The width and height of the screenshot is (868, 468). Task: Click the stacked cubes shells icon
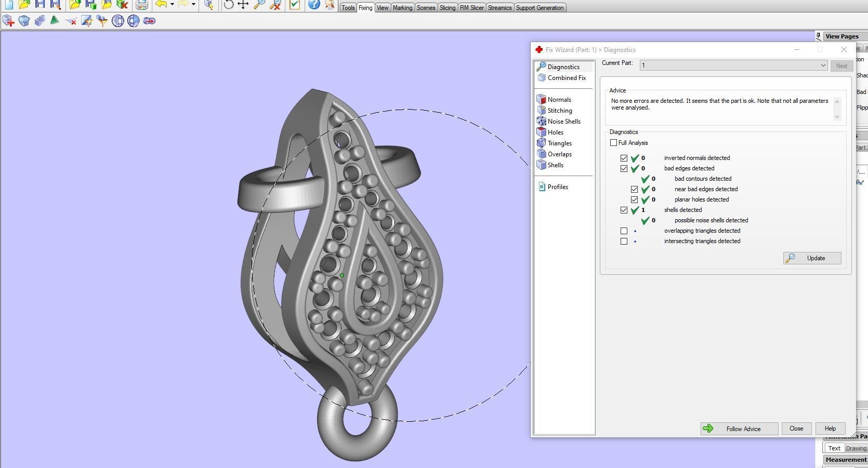(x=40, y=21)
